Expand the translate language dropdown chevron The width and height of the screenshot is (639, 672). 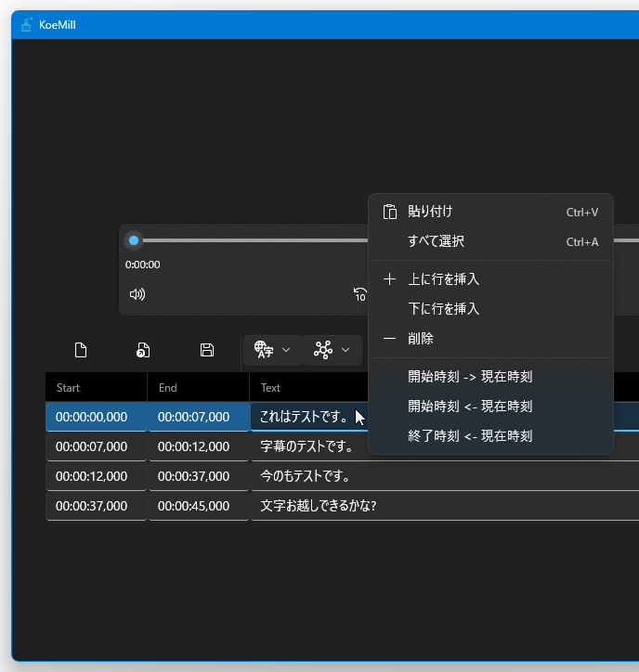tap(286, 350)
